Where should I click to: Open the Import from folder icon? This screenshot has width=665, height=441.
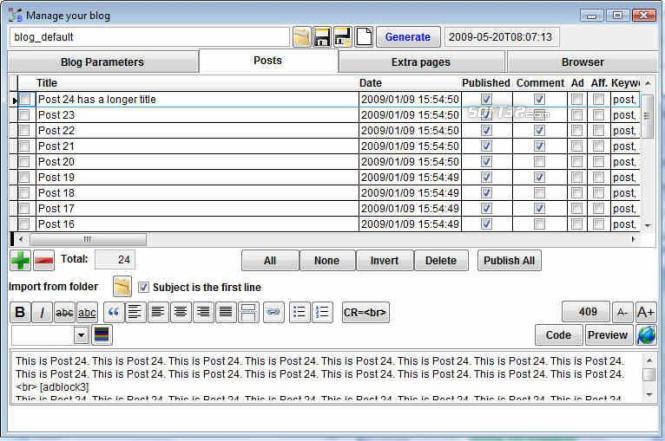coord(122,287)
